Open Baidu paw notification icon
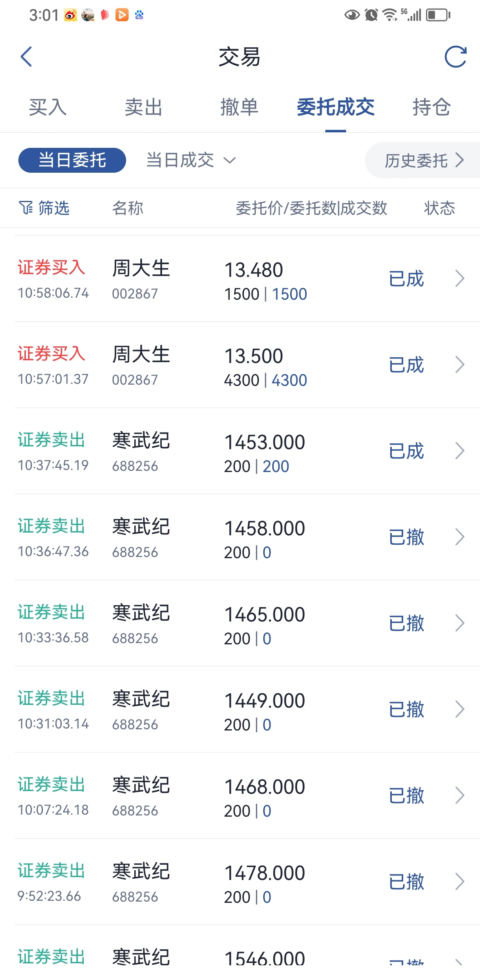The height and width of the screenshot is (980, 480). (x=139, y=15)
